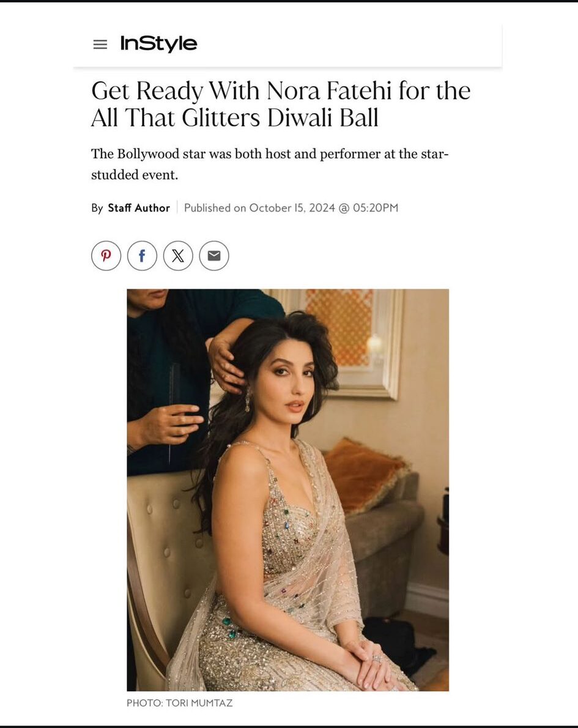This screenshot has height=728, width=578.
Task: Click the article headline text
Action: (x=280, y=104)
